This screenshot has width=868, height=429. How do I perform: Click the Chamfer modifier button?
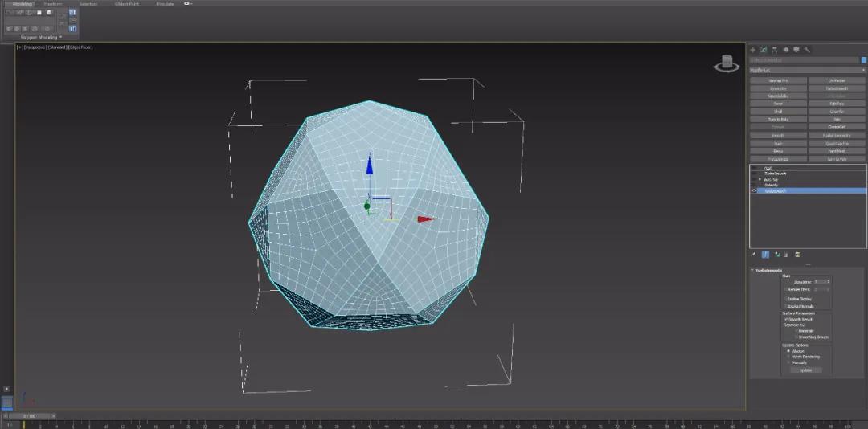point(837,111)
